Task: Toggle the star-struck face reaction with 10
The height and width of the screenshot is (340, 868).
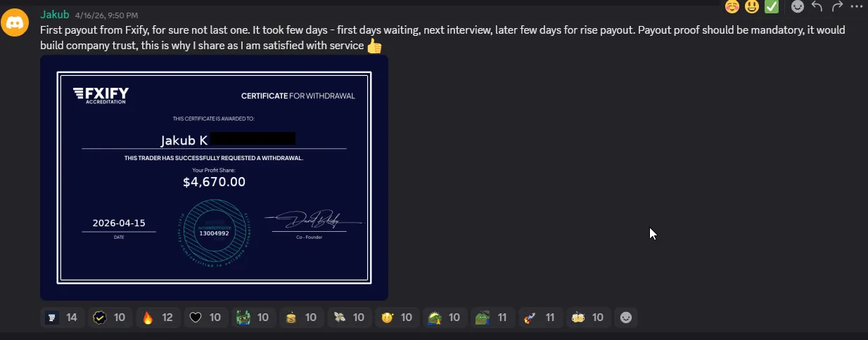Action: click(x=397, y=318)
